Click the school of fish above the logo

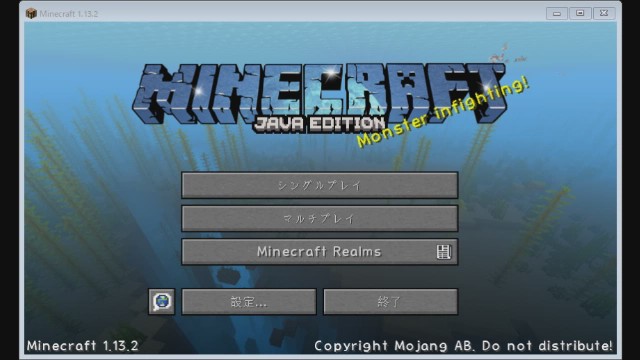click(507, 55)
